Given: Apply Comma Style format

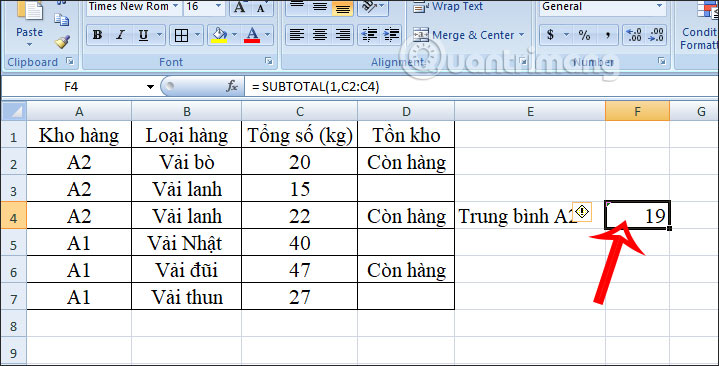Looking at the screenshot, I should coord(608,35).
